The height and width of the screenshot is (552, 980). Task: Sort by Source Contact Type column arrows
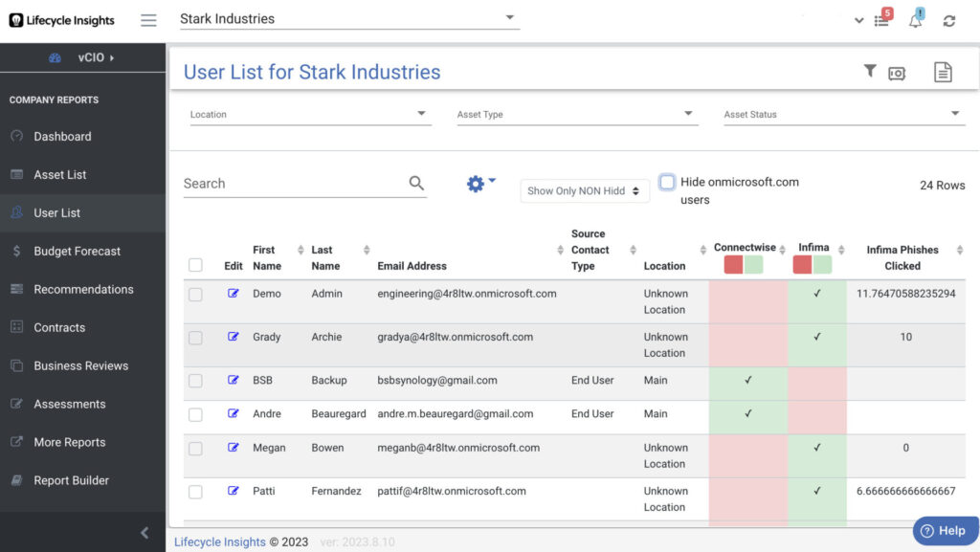(634, 250)
